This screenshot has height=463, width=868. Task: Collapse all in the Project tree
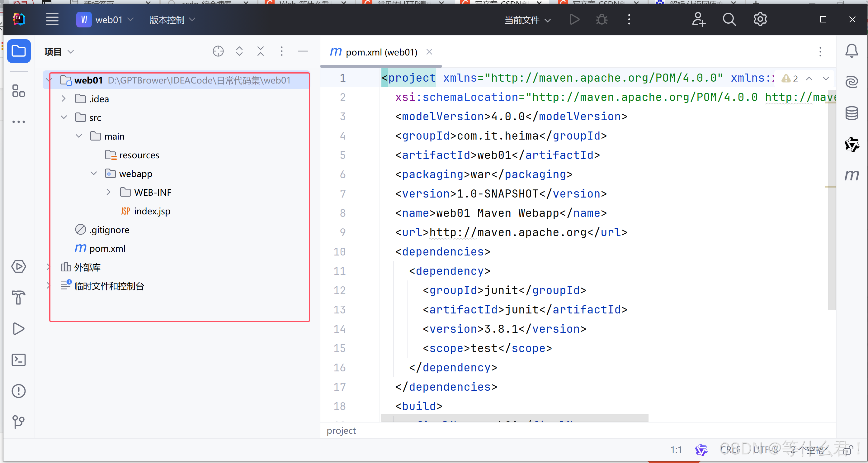[x=261, y=51]
